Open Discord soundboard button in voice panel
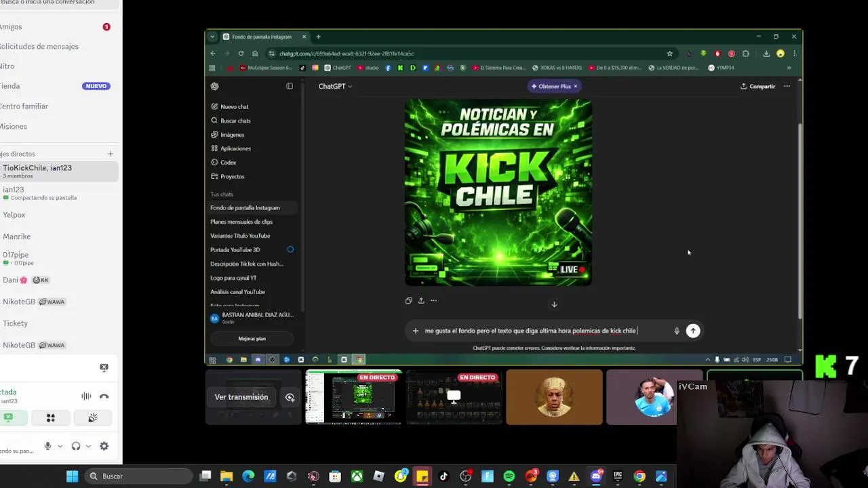Viewport: 868px width, 488px height. pos(93,418)
